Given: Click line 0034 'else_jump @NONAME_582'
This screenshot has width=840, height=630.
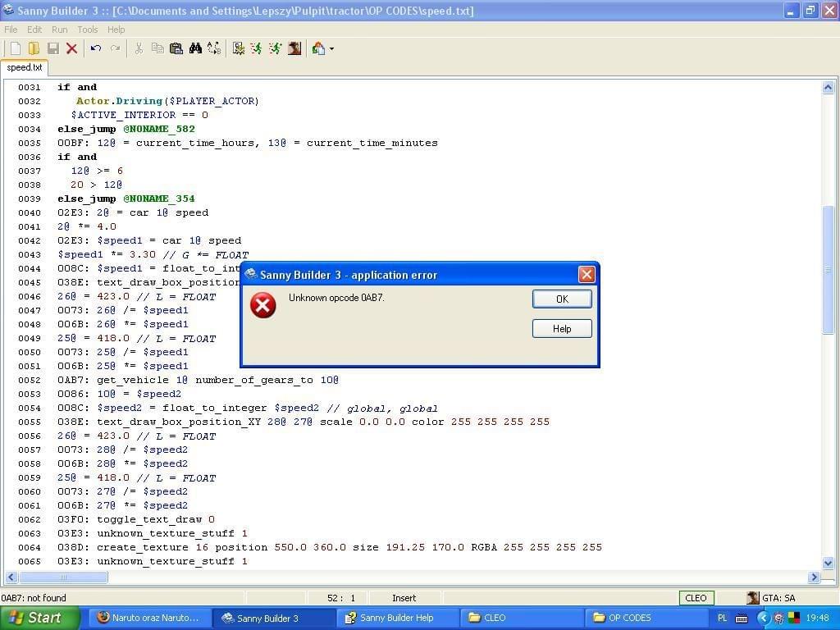Looking at the screenshot, I should pos(126,129).
